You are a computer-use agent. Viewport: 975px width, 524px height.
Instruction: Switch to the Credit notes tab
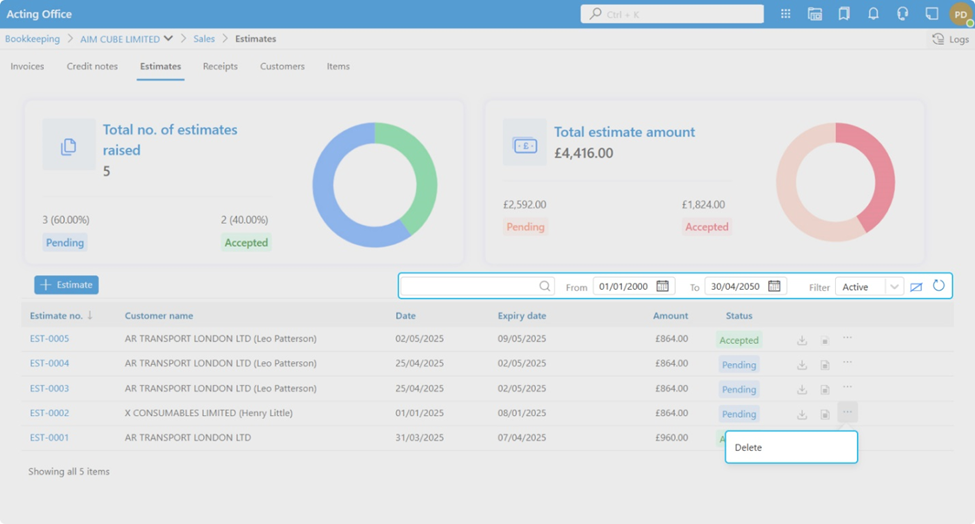92,67
